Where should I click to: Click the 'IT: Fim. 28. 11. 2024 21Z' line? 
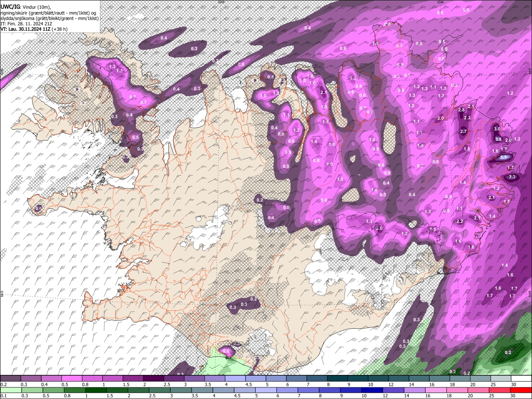pos(27,24)
